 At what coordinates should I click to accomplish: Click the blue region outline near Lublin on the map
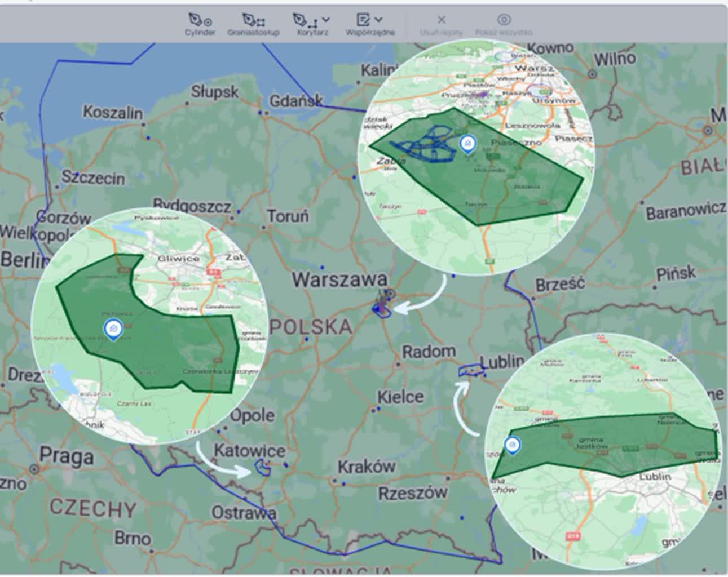click(x=471, y=370)
